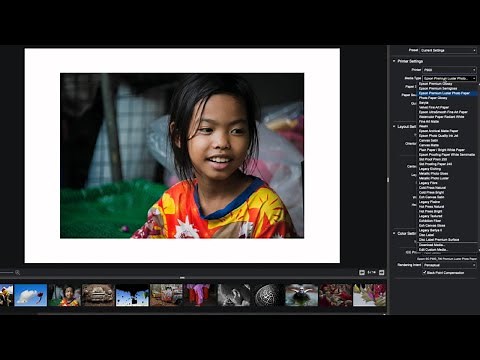This screenshot has width=480, height=360.
Task: Select the red crowd scene thumbnail
Action: (x=335, y=295)
